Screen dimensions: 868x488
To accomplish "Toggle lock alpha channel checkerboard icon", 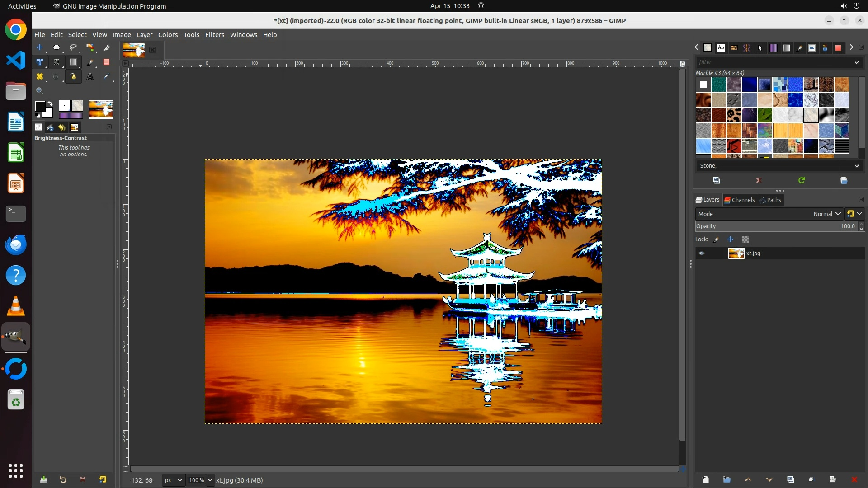I will [745, 239].
